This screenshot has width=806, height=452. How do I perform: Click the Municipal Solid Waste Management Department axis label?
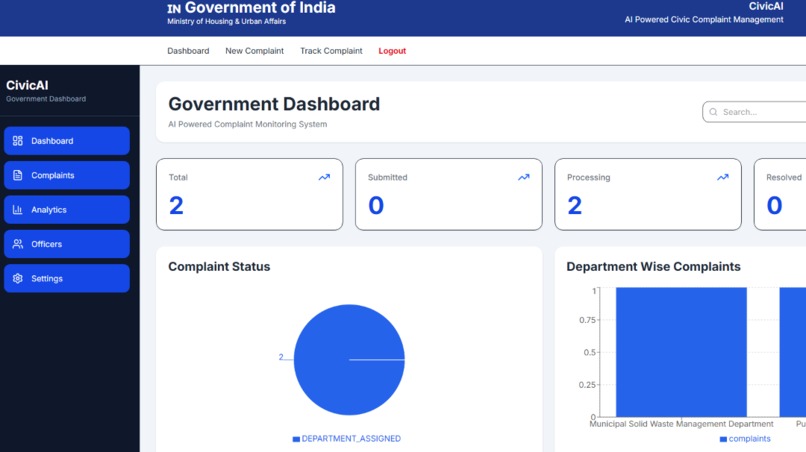pos(681,424)
